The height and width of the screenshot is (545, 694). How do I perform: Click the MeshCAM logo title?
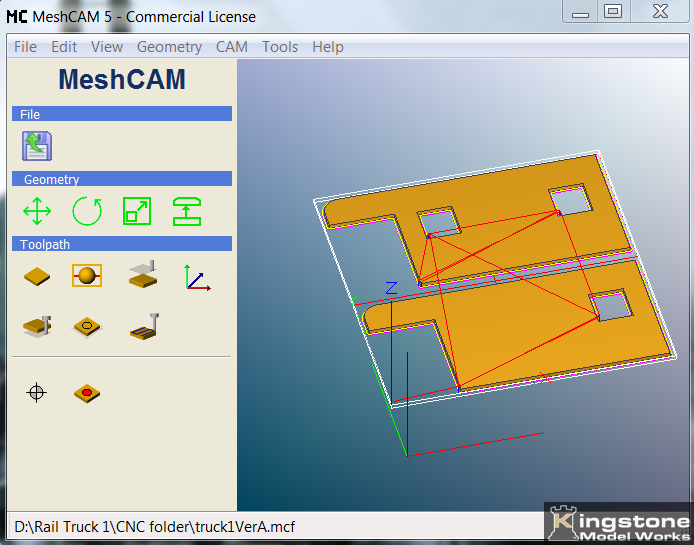click(x=122, y=80)
